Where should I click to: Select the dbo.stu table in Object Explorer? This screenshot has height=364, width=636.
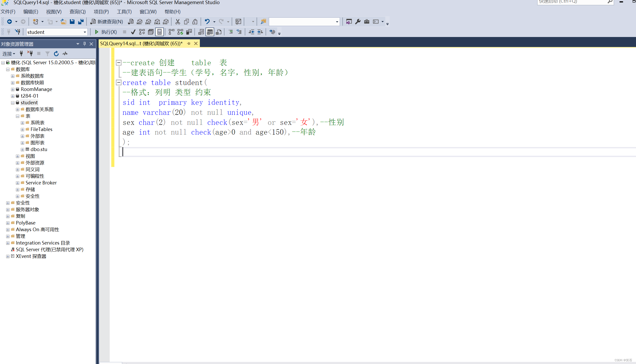tap(39, 149)
